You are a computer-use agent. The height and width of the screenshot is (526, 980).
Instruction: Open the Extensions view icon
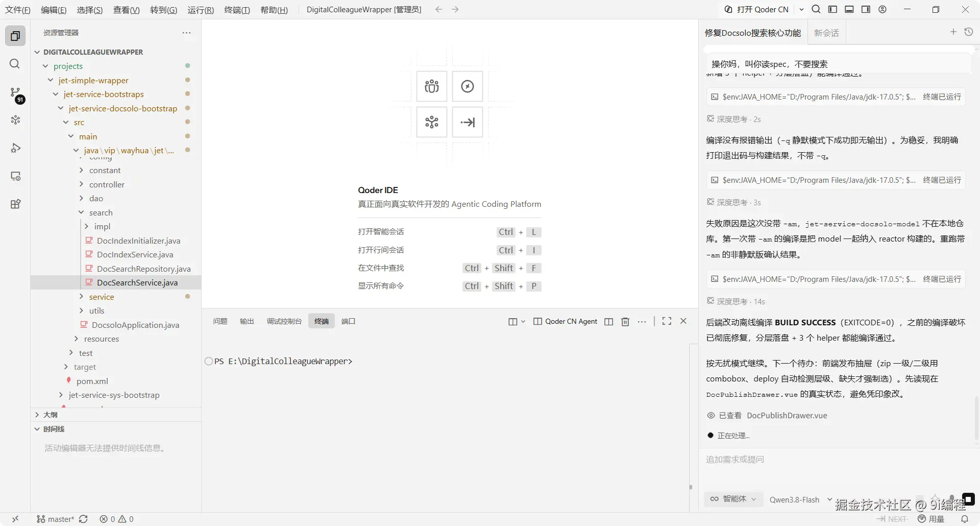point(15,204)
